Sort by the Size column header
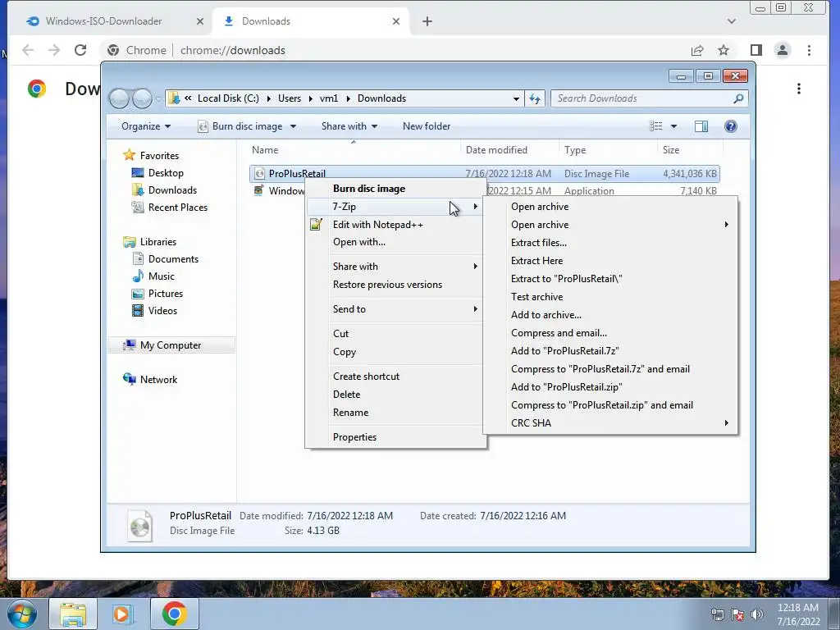 (689, 150)
